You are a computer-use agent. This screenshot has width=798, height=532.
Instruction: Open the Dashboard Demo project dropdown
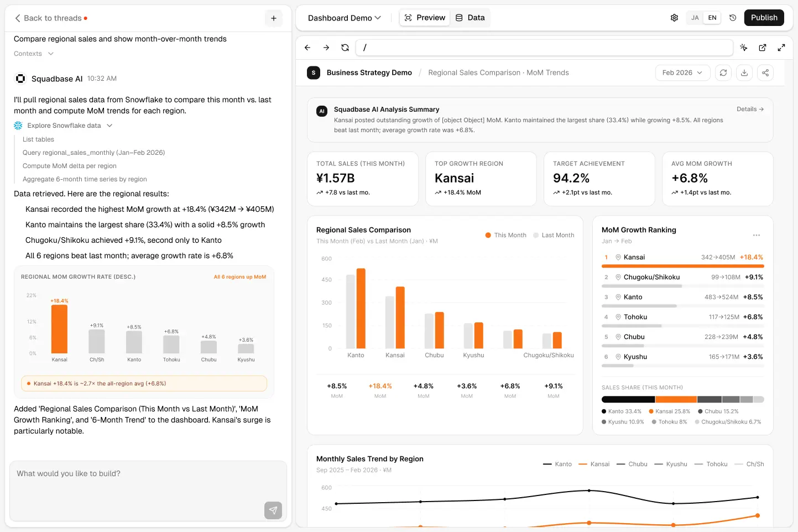pyautogui.click(x=344, y=18)
